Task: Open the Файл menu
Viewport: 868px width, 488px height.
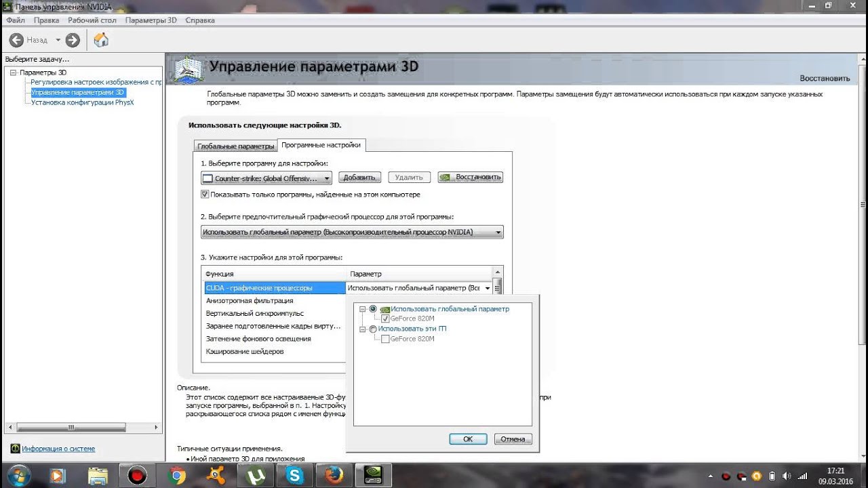Action: tap(16, 20)
